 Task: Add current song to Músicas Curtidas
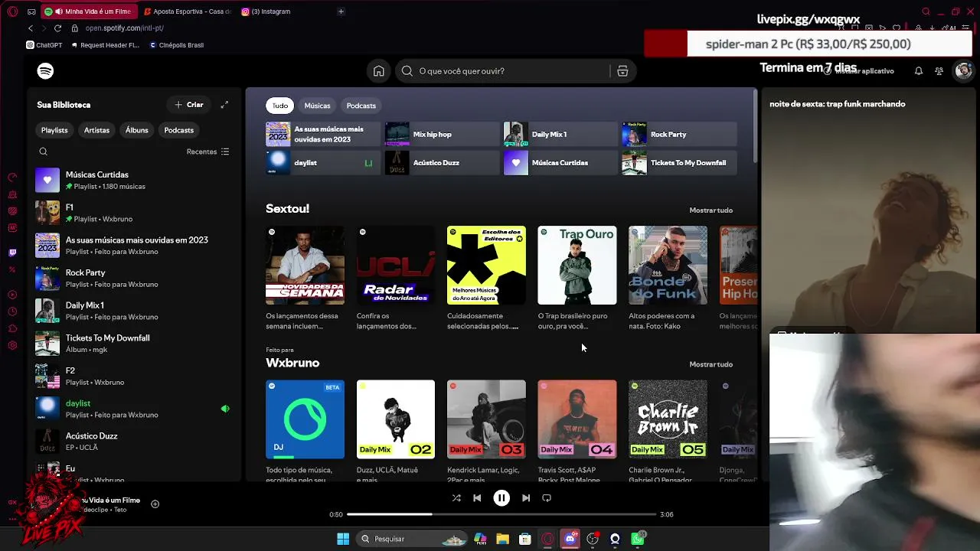coord(155,504)
